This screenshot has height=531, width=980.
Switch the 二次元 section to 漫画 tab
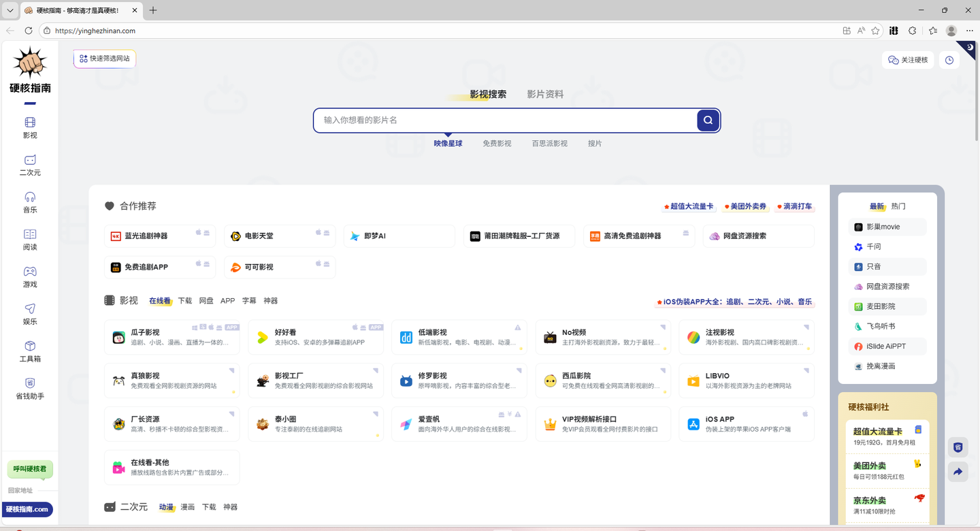188,507
